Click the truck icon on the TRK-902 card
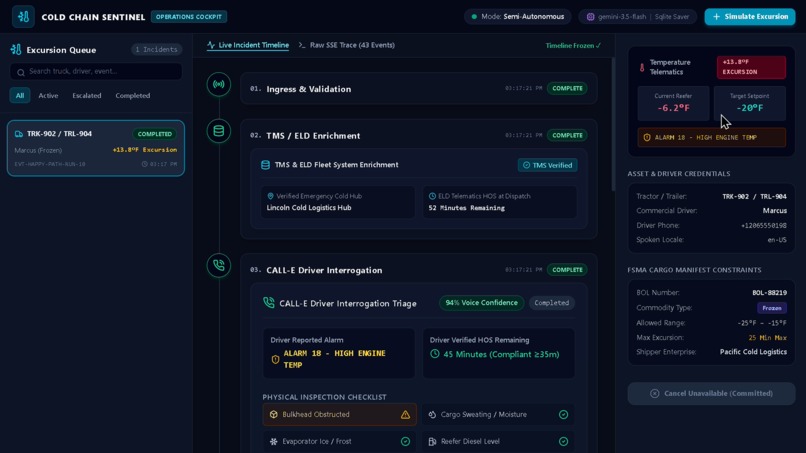 click(19, 134)
